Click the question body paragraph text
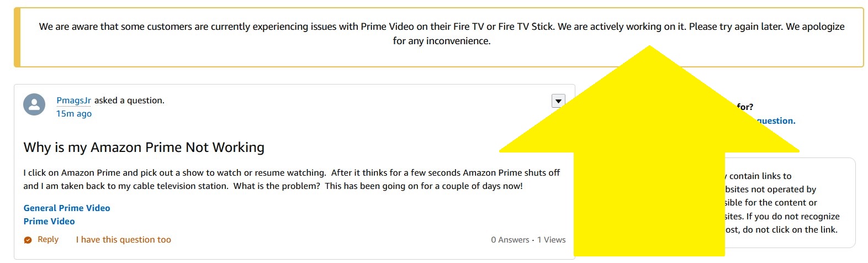Image resolution: width=868 pixels, height=263 pixels. (x=291, y=180)
